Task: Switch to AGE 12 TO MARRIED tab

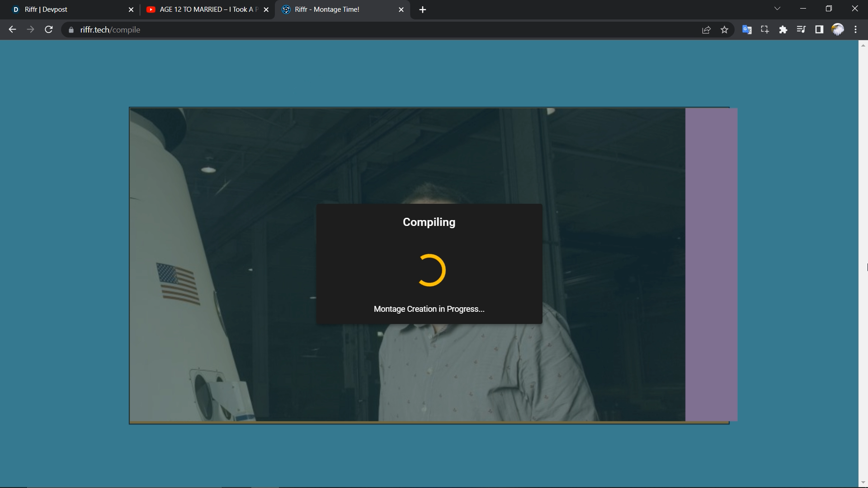Action: point(203,9)
